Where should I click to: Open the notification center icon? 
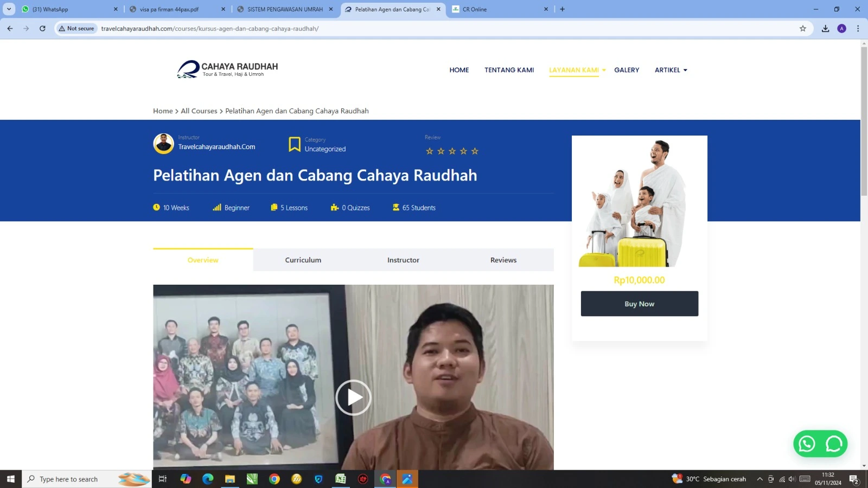coord(854,479)
